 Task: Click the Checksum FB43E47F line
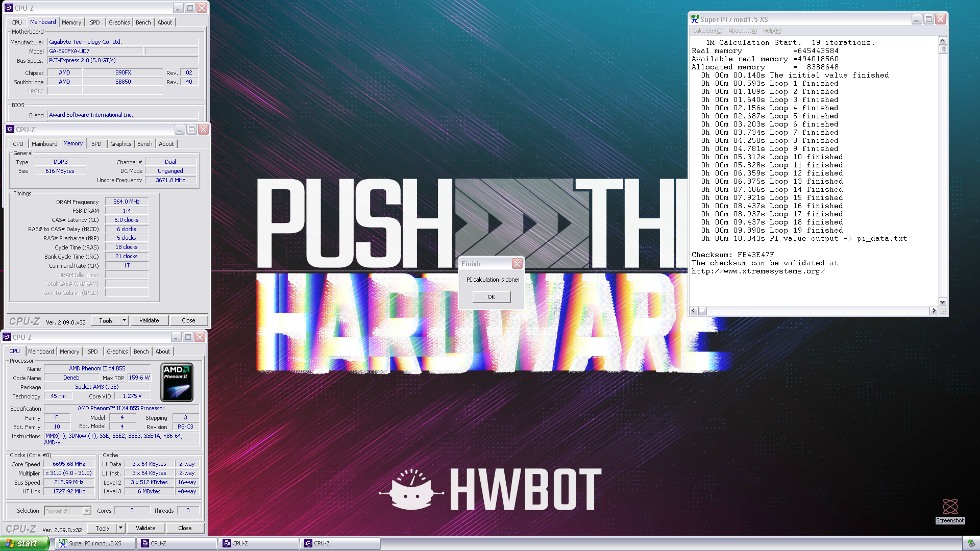(x=732, y=255)
